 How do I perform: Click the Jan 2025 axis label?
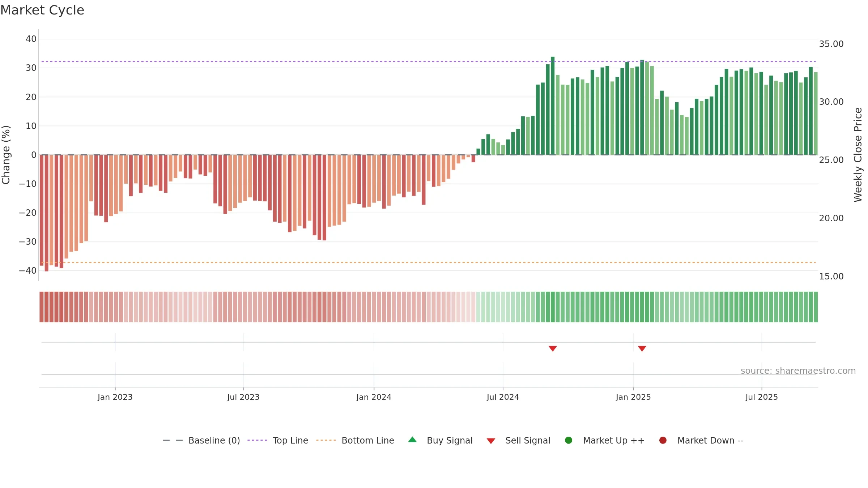click(x=633, y=397)
